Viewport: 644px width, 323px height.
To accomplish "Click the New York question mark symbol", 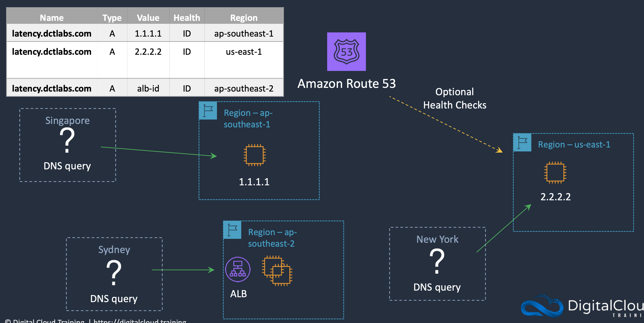I will (437, 261).
